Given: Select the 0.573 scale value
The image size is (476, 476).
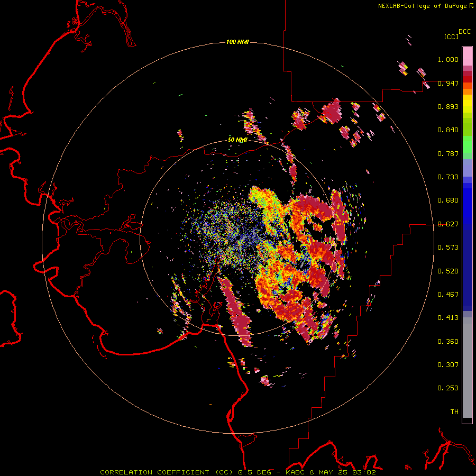Looking at the screenshot, I should 448,248.
